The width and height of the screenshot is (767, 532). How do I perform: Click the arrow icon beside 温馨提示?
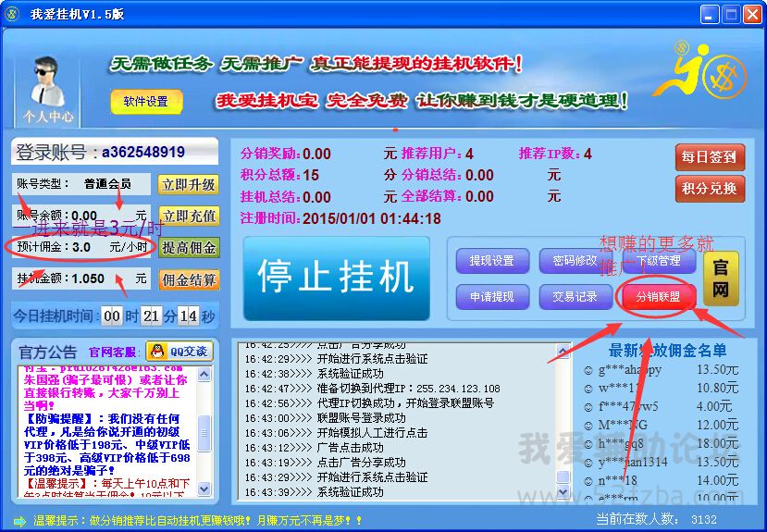pyautogui.click(x=19, y=521)
